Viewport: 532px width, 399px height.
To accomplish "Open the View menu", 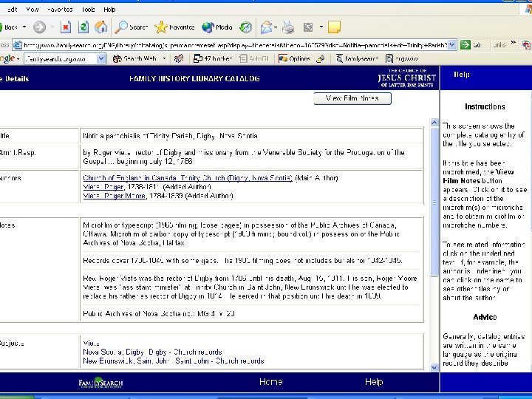I will [33, 10].
